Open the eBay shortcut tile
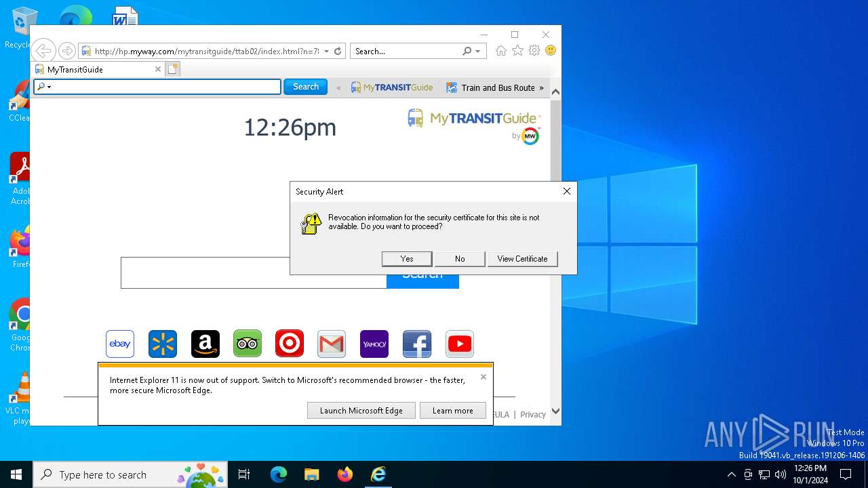 click(x=120, y=344)
